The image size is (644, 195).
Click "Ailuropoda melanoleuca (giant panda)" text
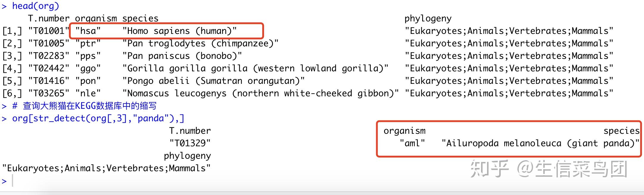click(540, 143)
